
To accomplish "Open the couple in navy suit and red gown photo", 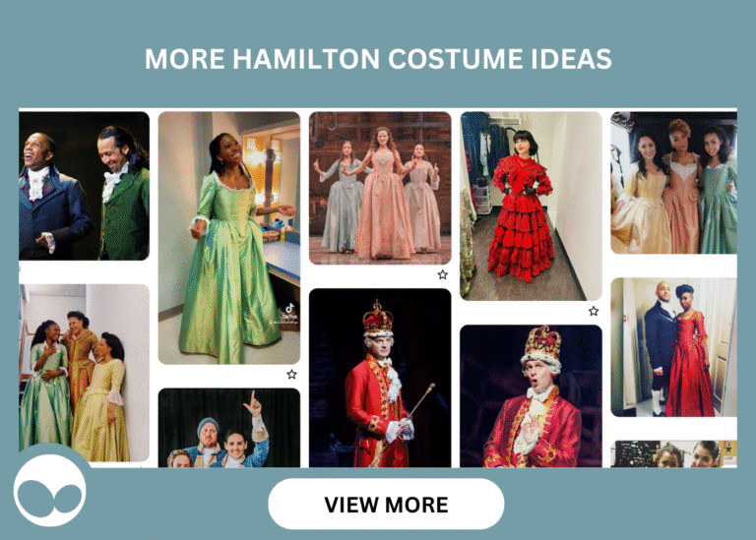I will point(673,347).
